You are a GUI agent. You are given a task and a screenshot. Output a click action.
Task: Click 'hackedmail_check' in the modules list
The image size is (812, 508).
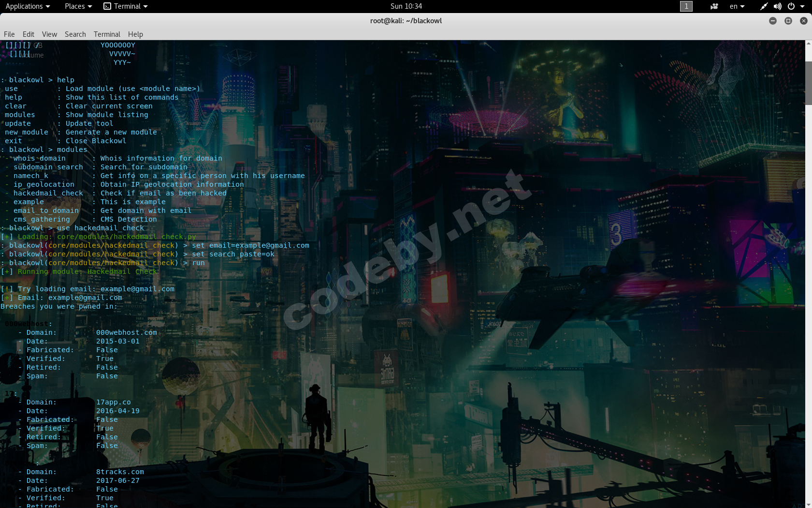pyautogui.click(x=48, y=193)
